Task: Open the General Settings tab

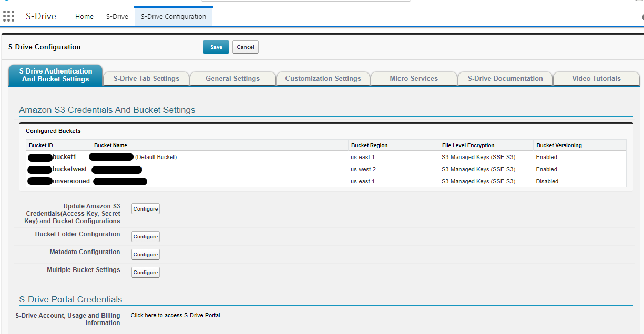Action: click(x=232, y=79)
